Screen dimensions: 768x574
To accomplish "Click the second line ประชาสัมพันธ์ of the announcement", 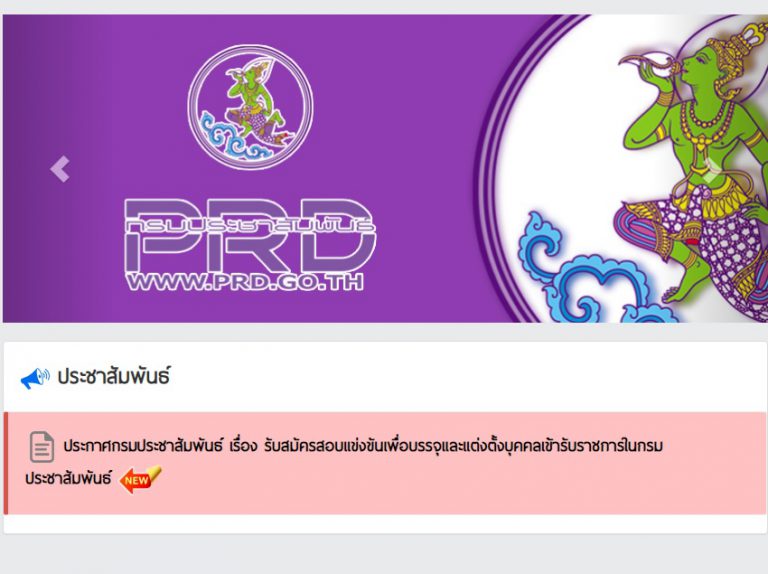I will click(x=68, y=478).
